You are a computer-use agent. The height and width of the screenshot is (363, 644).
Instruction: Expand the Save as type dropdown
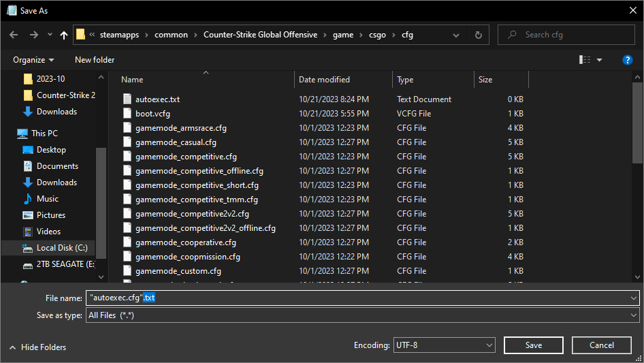(x=633, y=315)
